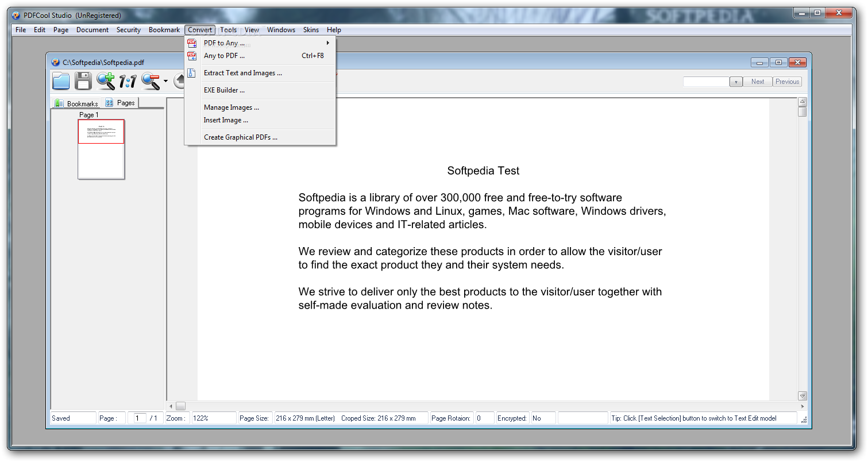
Task: Open the Security menu
Action: click(x=129, y=30)
